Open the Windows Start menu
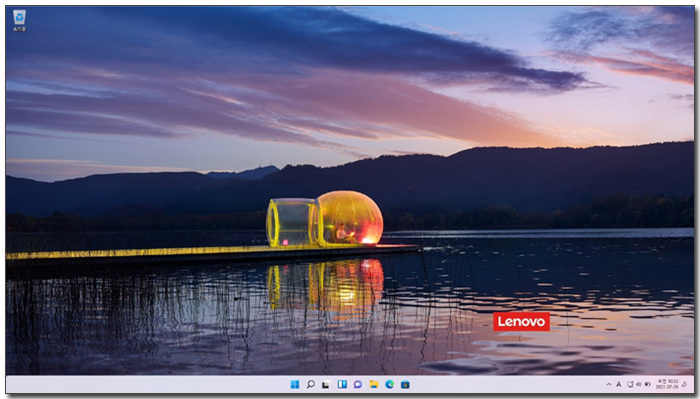 (x=295, y=384)
